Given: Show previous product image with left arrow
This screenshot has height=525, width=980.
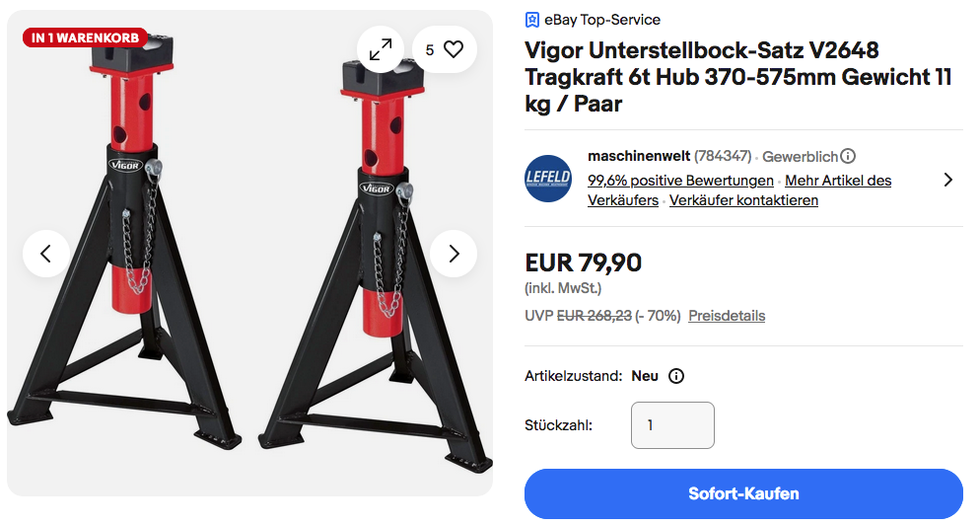Looking at the screenshot, I should pos(46,254).
